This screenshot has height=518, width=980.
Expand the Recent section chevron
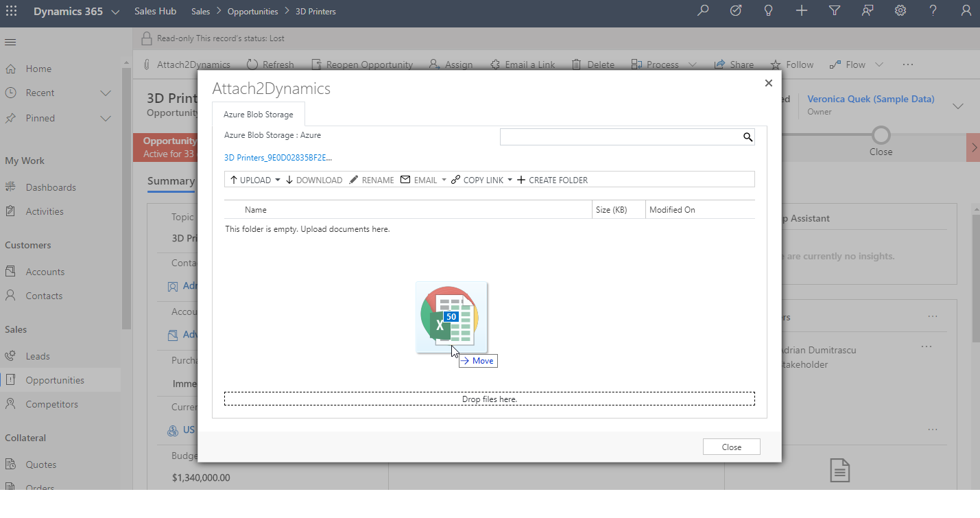click(x=106, y=93)
